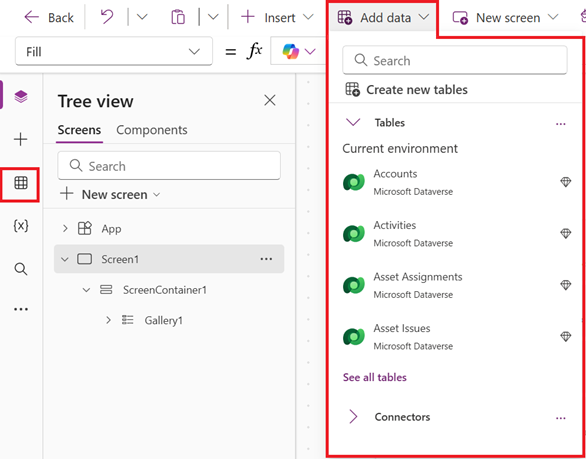
Task: Click the Accounts Dataverse logo icon
Action: coord(354,182)
